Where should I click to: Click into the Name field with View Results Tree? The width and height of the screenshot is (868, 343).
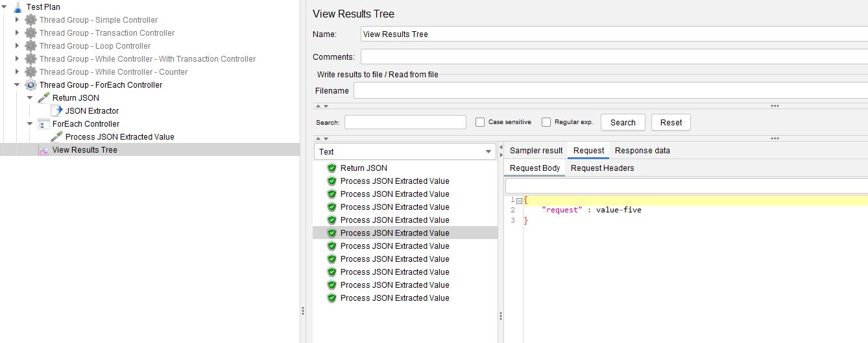614,34
